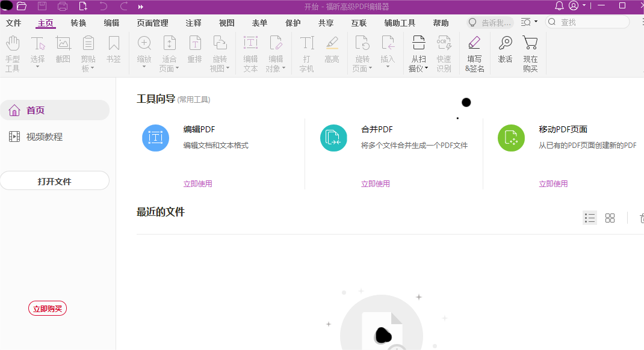Click 立即使用 under Merge PDF

pos(376,183)
